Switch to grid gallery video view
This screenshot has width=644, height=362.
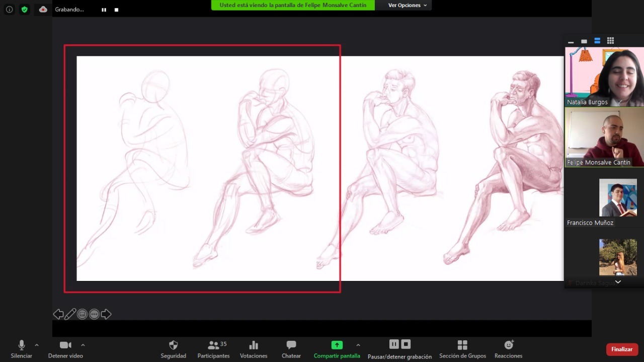tap(610, 41)
